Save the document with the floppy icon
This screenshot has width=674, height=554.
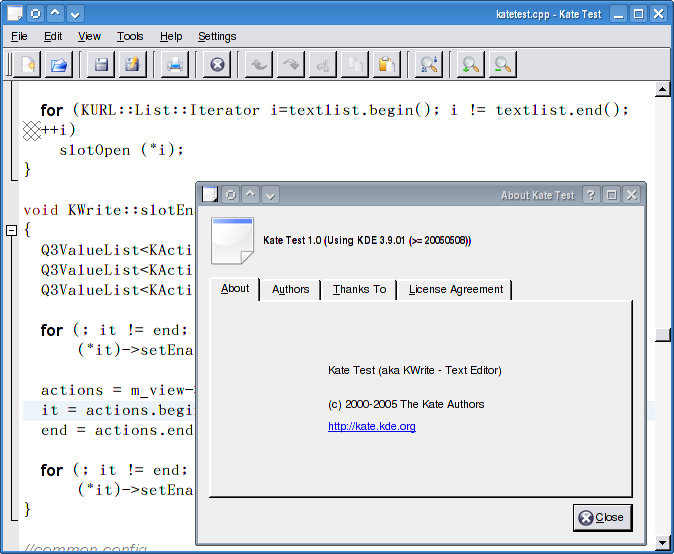(101, 65)
